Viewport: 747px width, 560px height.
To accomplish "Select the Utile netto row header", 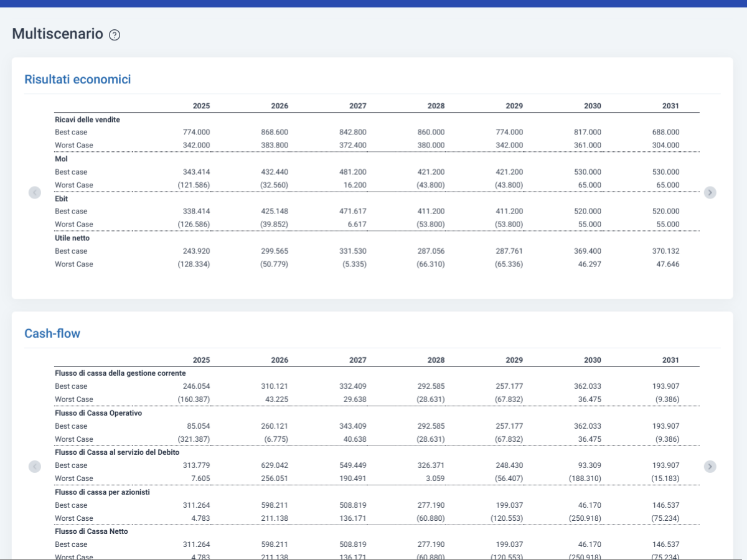I will [72, 238].
